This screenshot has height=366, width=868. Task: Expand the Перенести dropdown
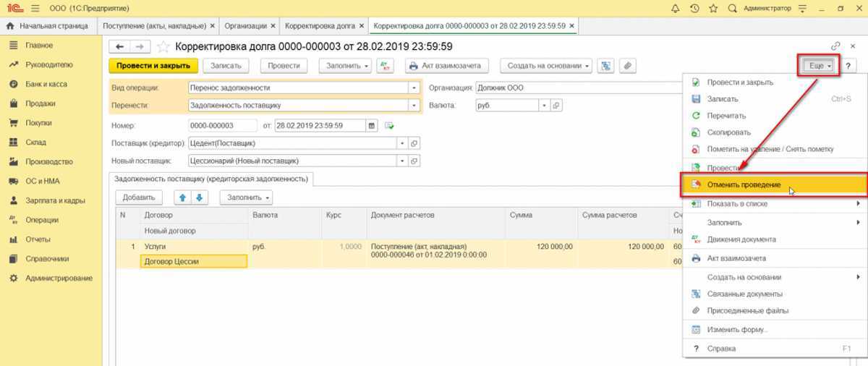coord(414,105)
